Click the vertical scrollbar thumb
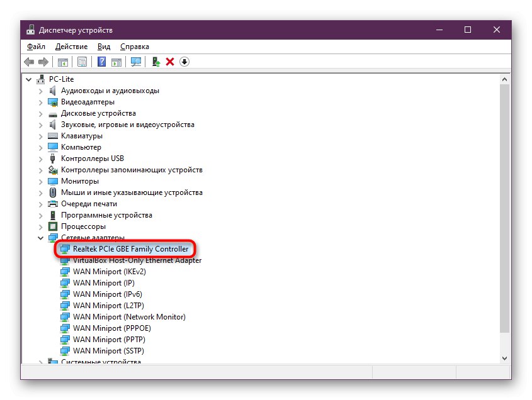The height and width of the screenshot is (400, 532). [504, 208]
